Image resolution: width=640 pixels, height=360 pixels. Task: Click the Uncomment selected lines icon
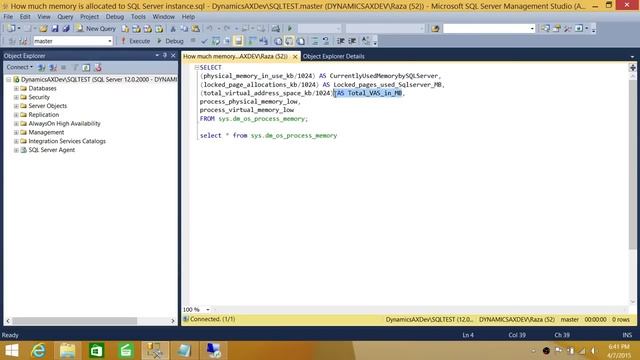click(326, 41)
